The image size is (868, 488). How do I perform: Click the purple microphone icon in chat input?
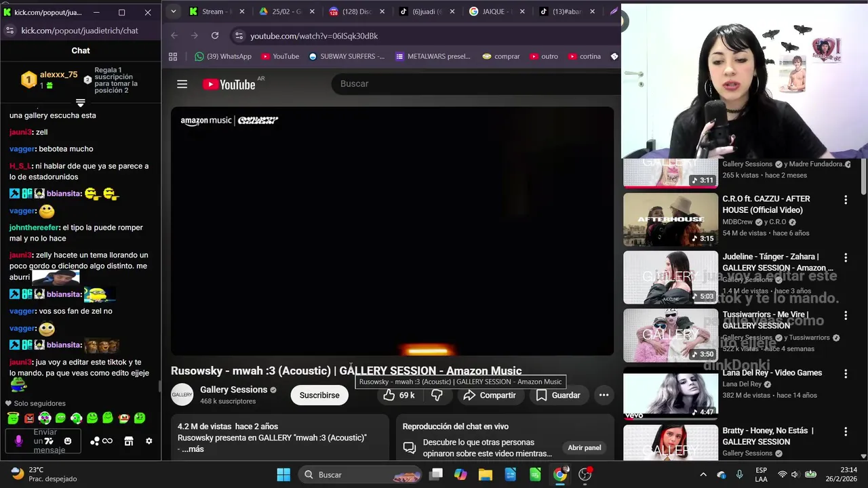click(18, 441)
